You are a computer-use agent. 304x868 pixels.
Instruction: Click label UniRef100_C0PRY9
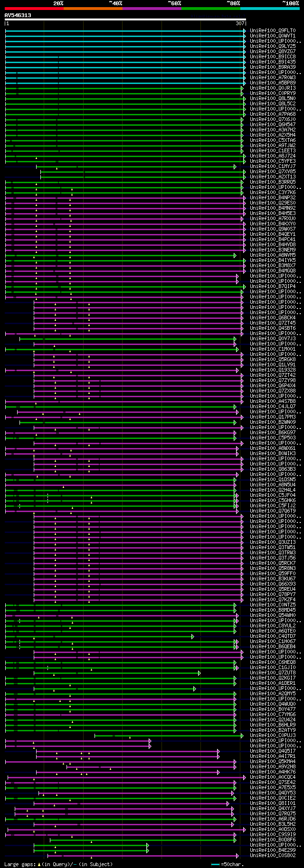click(x=273, y=93)
